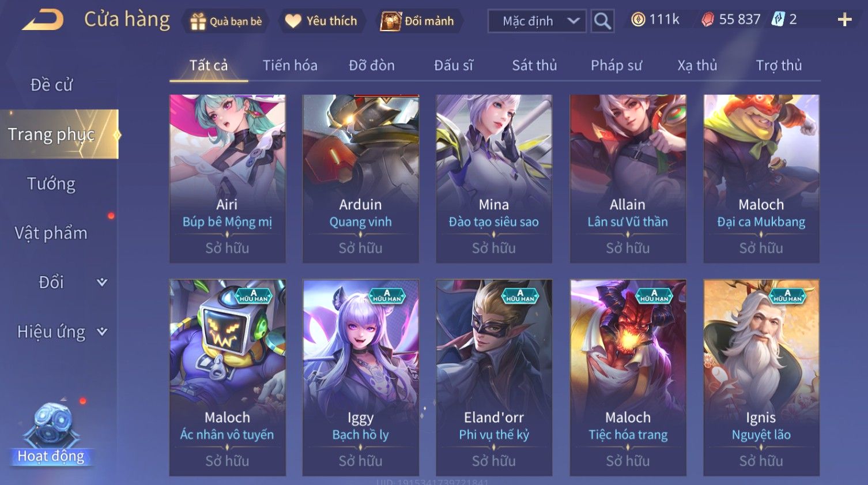Expand the Hiệu ứng sidebar section

(102, 332)
